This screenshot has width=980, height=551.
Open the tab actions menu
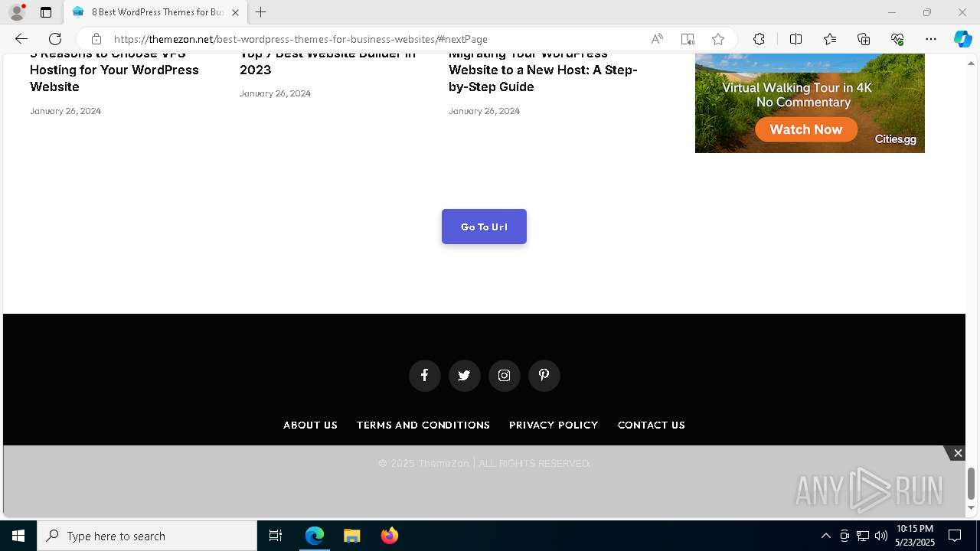tap(46, 12)
